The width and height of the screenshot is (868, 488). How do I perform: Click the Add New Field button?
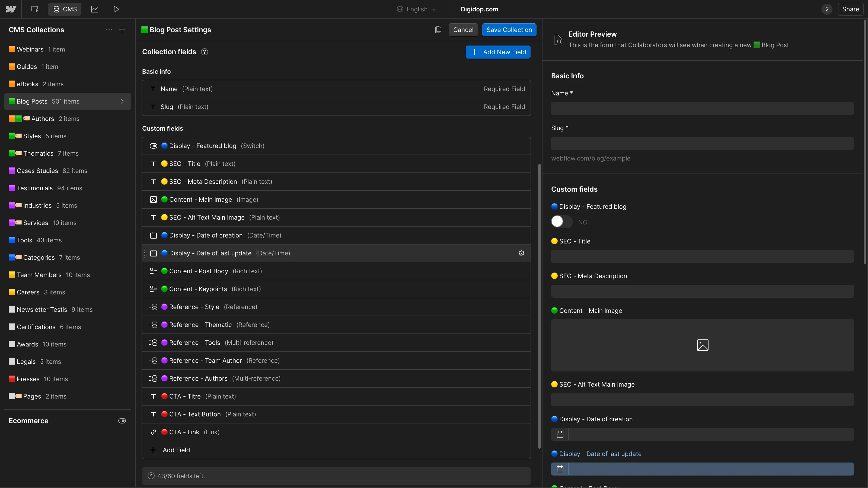(498, 52)
